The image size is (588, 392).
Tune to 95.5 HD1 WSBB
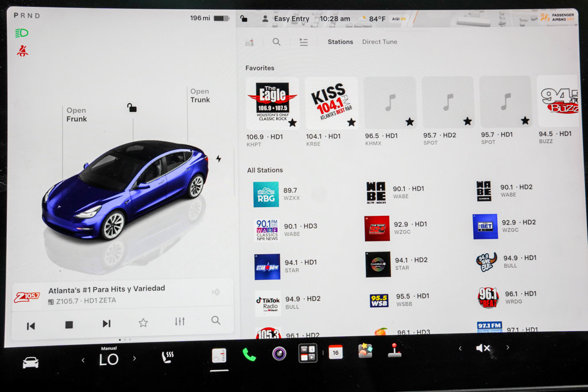[400, 300]
